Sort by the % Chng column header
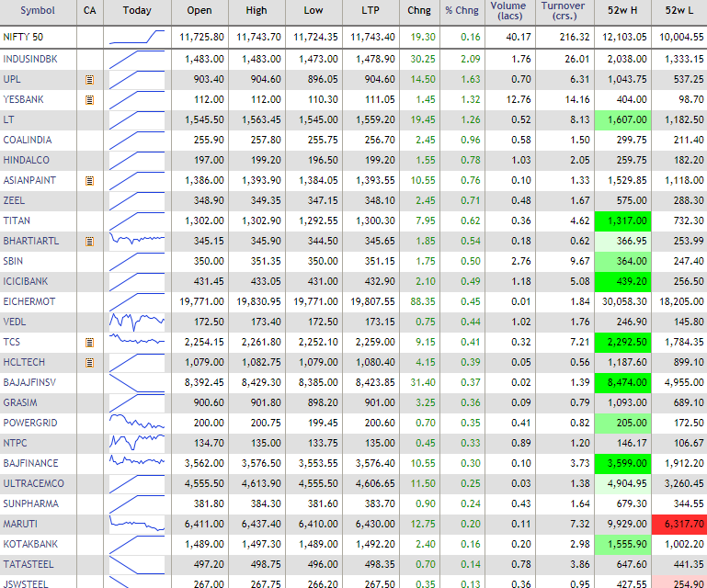The image size is (707, 588). tap(462, 11)
